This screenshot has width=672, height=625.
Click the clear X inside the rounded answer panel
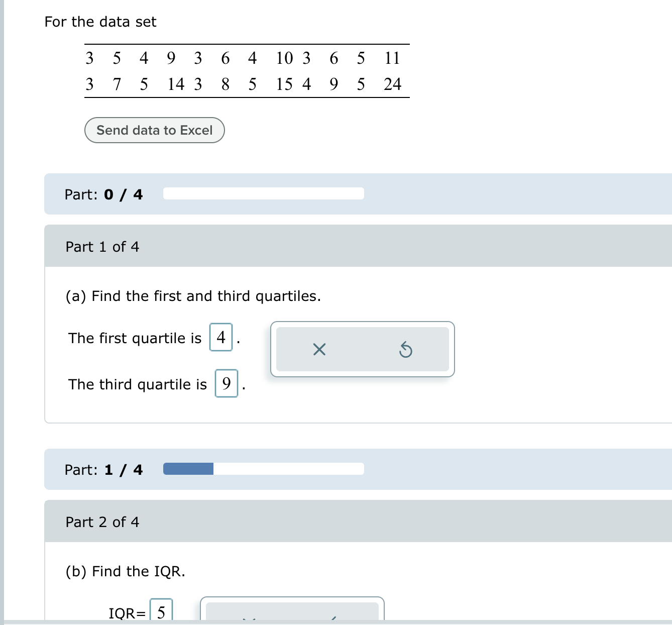point(319,349)
